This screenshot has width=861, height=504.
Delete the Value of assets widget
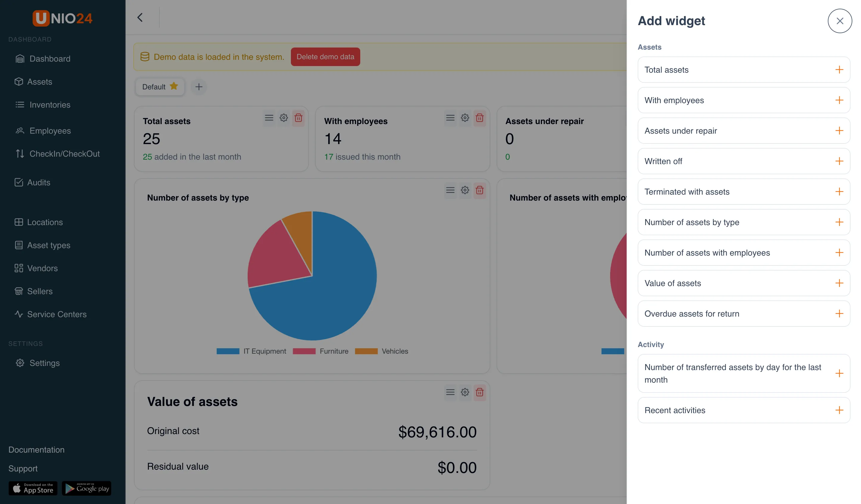(x=480, y=392)
